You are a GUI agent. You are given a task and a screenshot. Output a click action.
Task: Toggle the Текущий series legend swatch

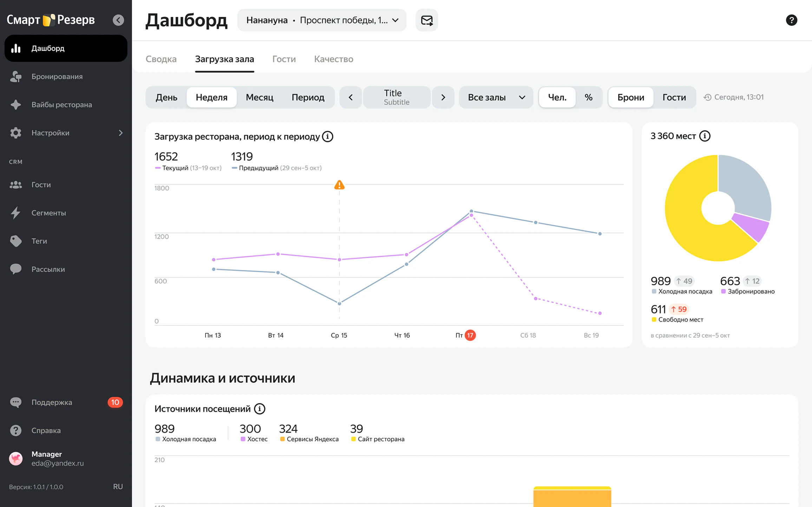pos(158,168)
